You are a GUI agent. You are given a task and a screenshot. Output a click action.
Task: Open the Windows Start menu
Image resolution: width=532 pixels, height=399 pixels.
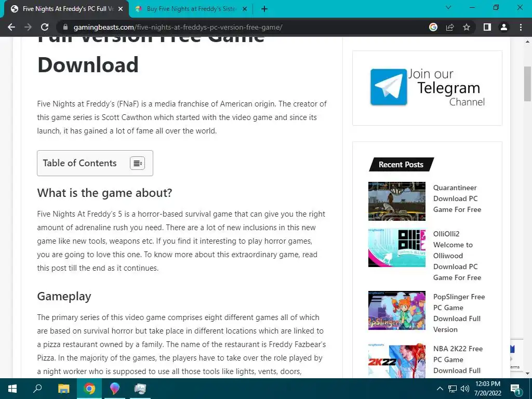[12, 389]
